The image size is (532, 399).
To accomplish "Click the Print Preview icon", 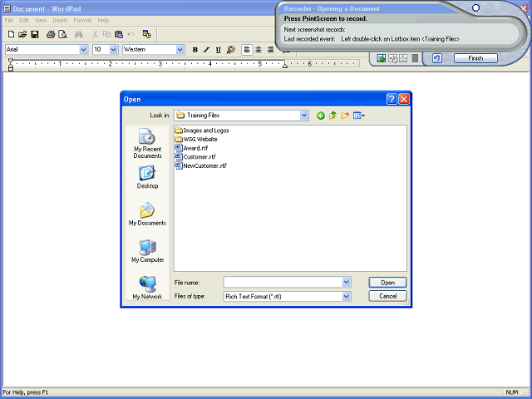I will (63, 34).
